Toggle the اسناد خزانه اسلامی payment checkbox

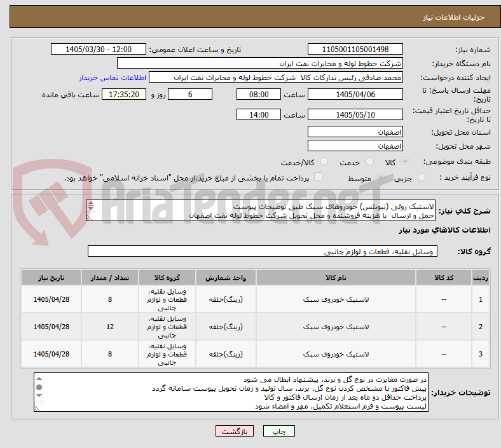pos(319,177)
